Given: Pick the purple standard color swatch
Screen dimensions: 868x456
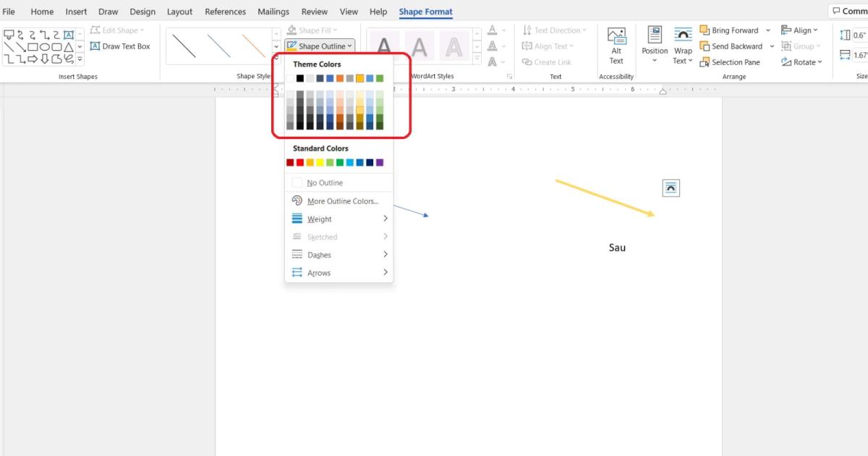Looking at the screenshot, I should point(380,163).
